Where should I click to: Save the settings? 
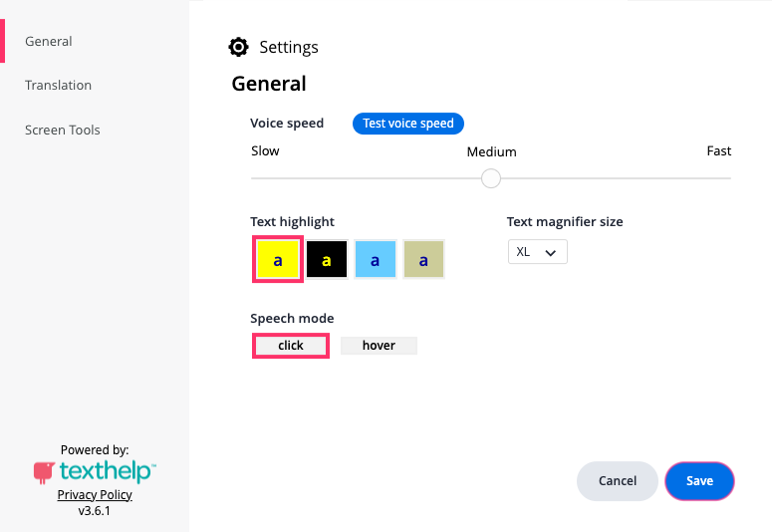tap(699, 481)
